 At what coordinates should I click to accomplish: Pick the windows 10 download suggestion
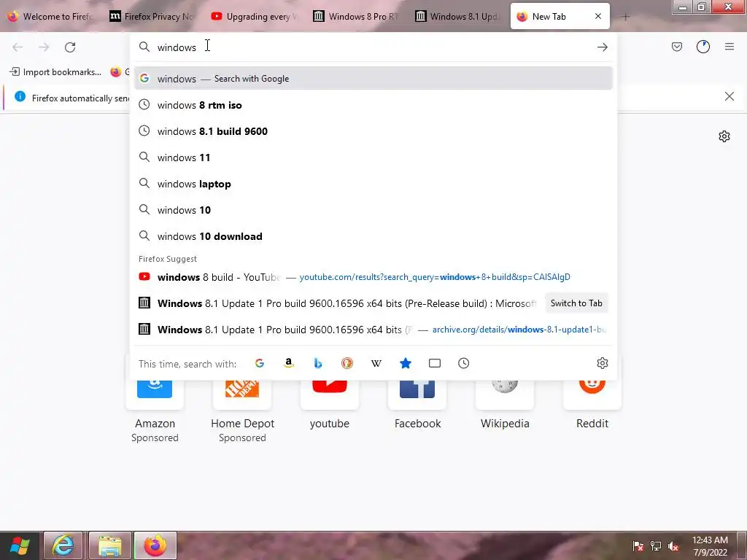click(373, 236)
